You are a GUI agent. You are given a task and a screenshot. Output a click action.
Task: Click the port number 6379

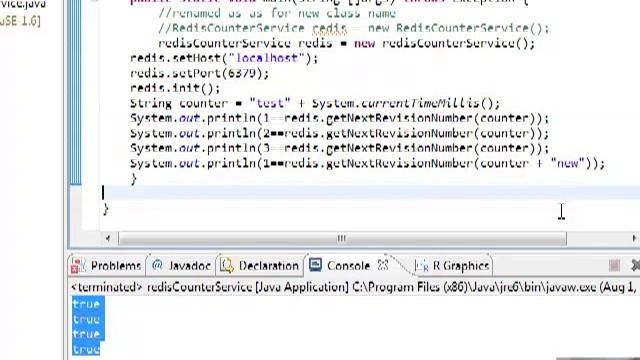(x=242, y=73)
